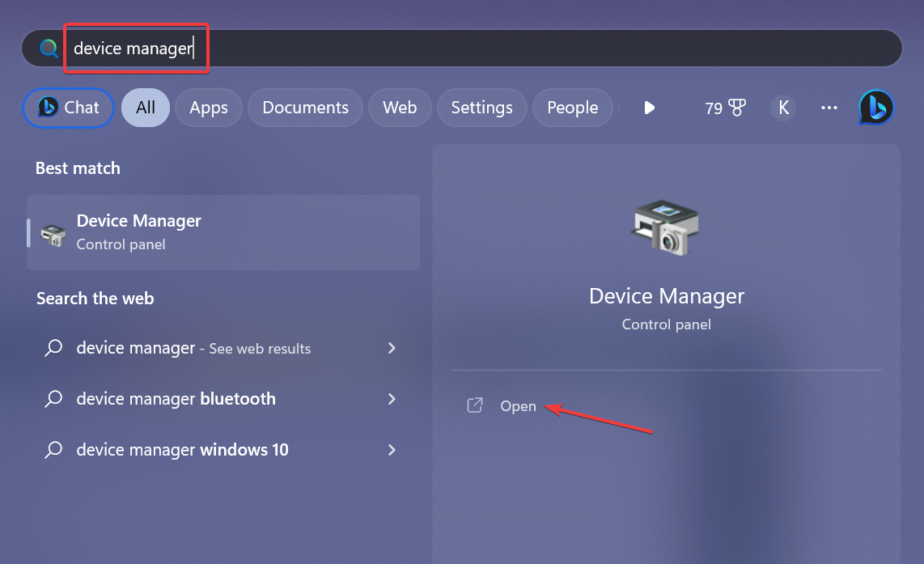Show more filters with the play arrow
Image resolution: width=924 pixels, height=564 pixels.
650,108
